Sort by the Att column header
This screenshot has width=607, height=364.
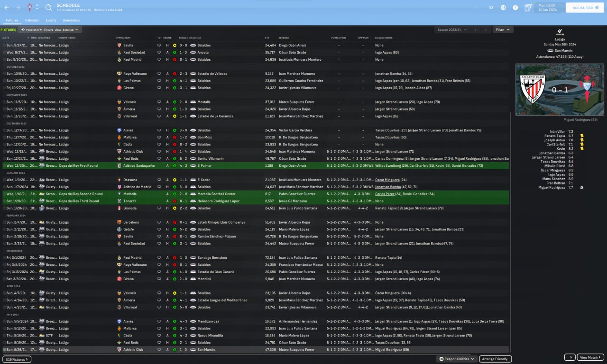pos(267,37)
